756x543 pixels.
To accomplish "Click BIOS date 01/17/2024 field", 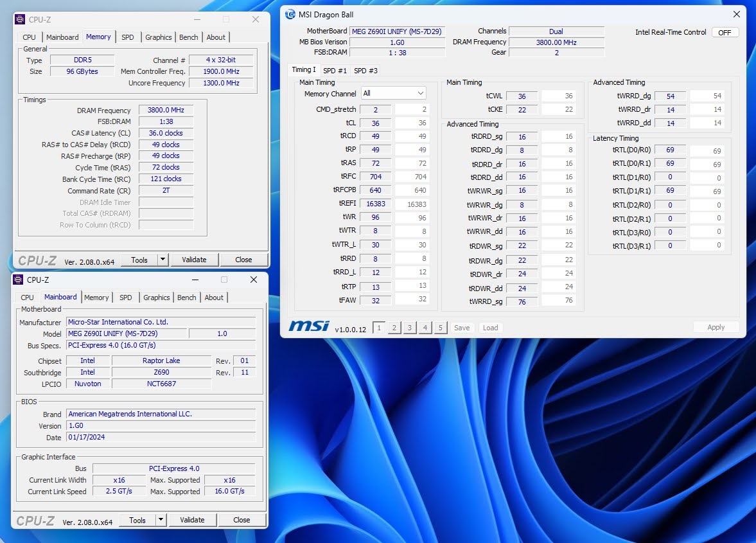I will [x=161, y=437].
